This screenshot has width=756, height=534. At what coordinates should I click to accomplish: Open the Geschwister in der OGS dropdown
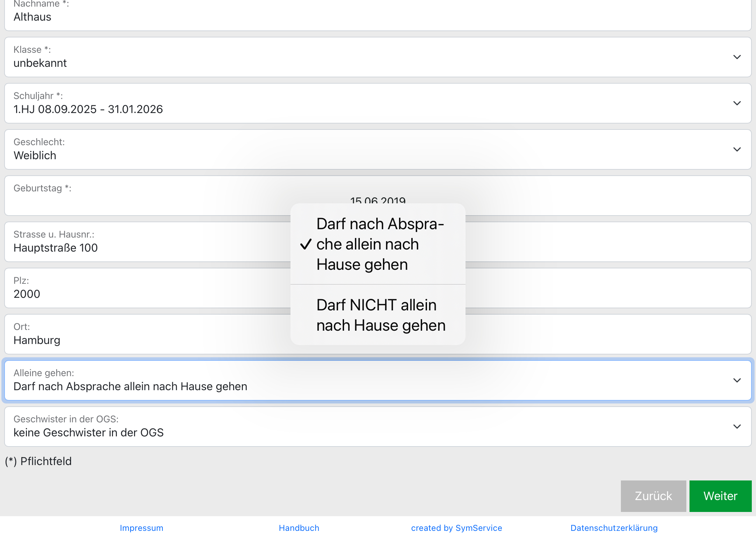(x=737, y=427)
